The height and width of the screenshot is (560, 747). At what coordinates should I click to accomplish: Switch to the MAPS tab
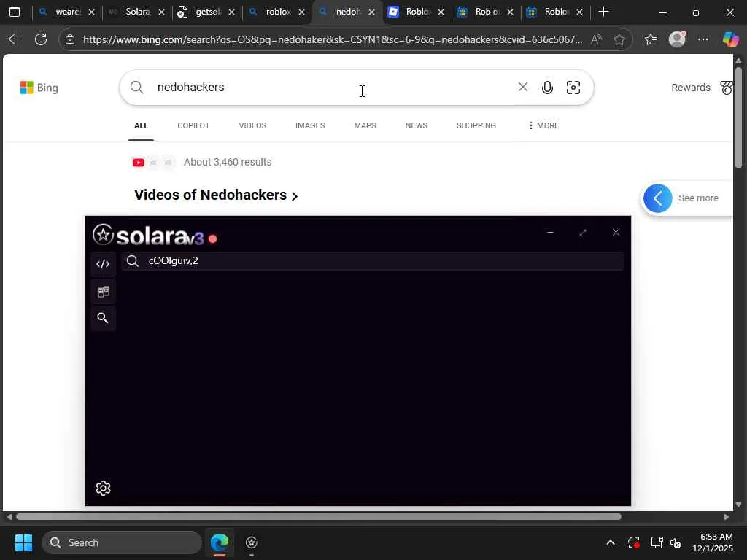coord(365,125)
